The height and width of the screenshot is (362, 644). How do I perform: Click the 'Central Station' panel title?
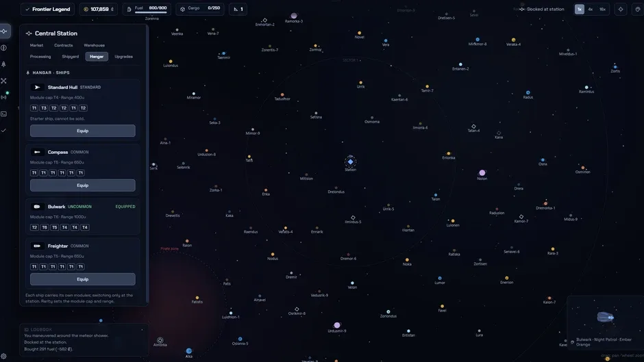(x=56, y=34)
